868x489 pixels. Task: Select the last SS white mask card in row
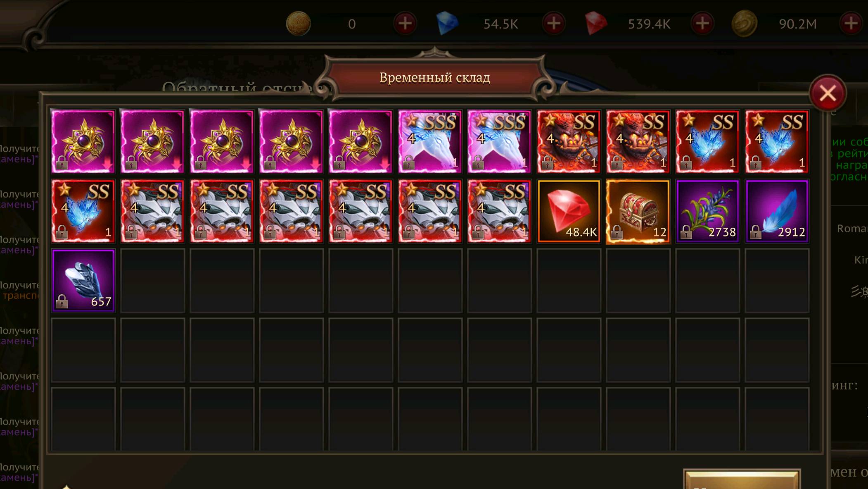(x=499, y=211)
